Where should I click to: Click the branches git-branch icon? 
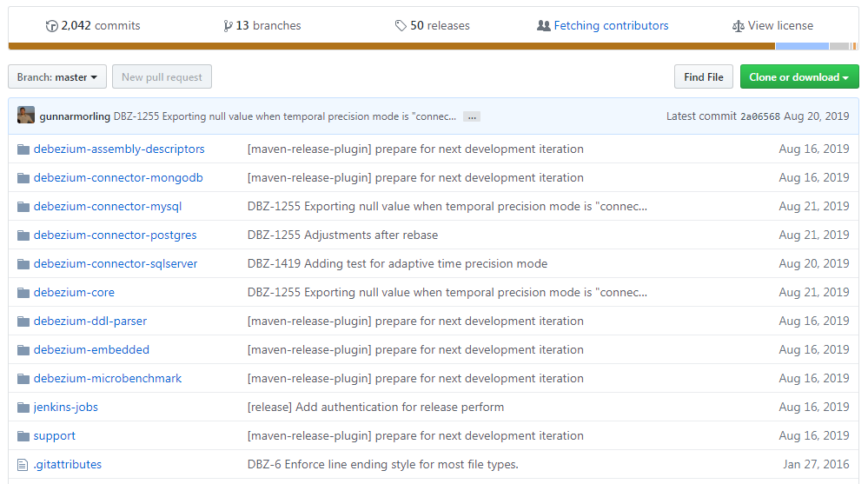pos(228,26)
